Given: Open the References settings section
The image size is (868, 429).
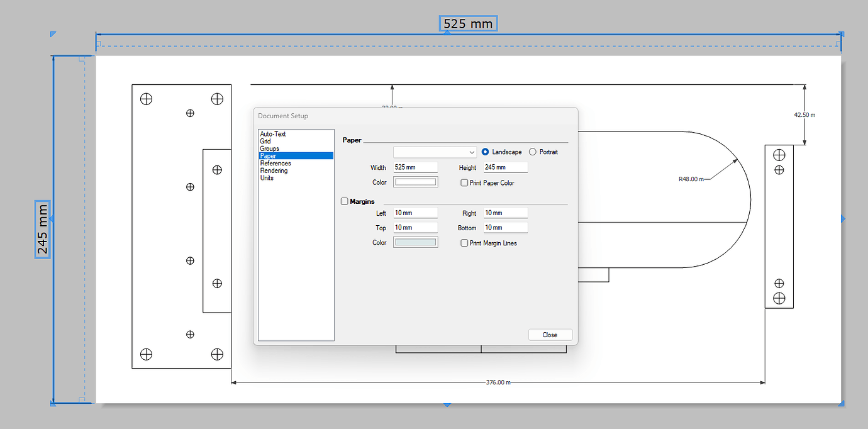Looking at the screenshot, I should (275, 163).
